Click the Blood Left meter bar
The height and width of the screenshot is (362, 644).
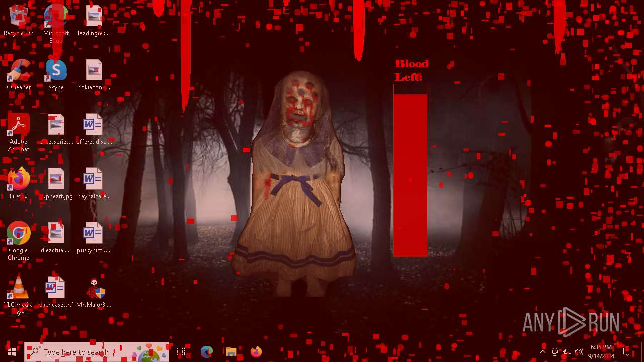[x=410, y=170]
